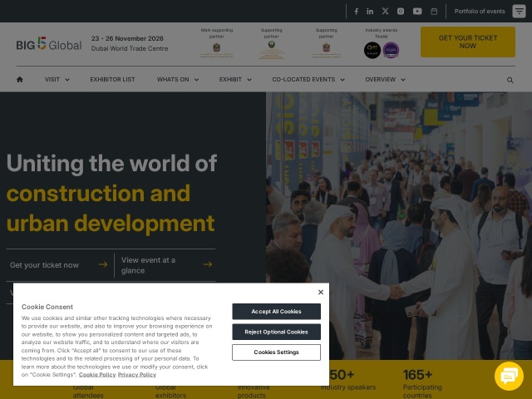The width and height of the screenshot is (532, 399).
Task: Open Cookies Settings button
Action: [x=276, y=352]
